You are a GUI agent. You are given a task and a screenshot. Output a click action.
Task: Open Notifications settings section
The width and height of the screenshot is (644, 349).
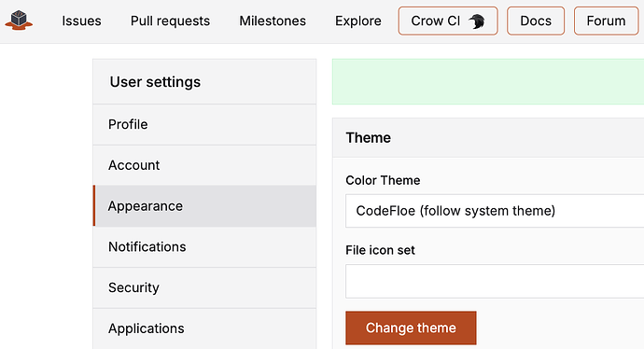click(x=204, y=246)
